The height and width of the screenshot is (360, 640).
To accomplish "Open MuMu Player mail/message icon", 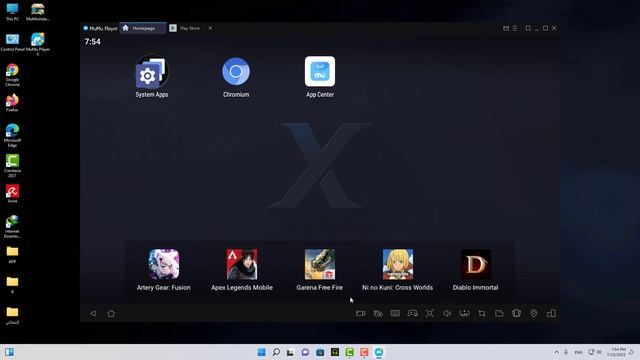I will coord(506,28).
